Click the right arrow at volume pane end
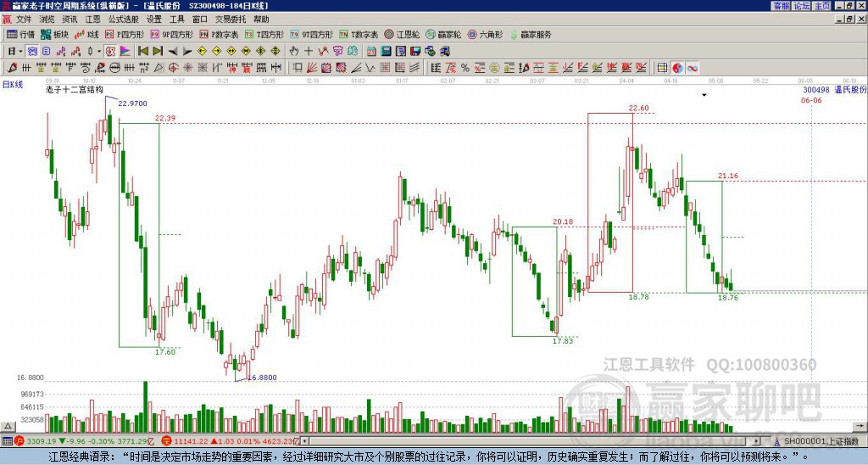The height and width of the screenshot is (465, 868). tap(861, 427)
